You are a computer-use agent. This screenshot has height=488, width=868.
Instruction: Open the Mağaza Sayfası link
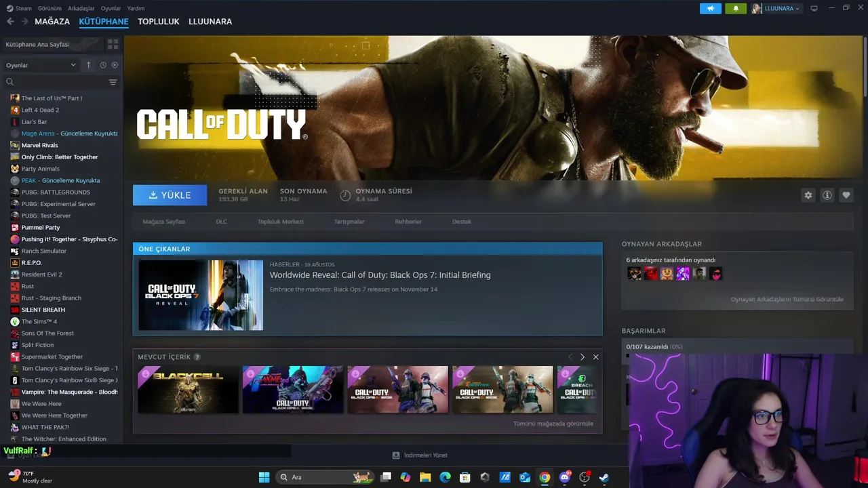(164, 222)
